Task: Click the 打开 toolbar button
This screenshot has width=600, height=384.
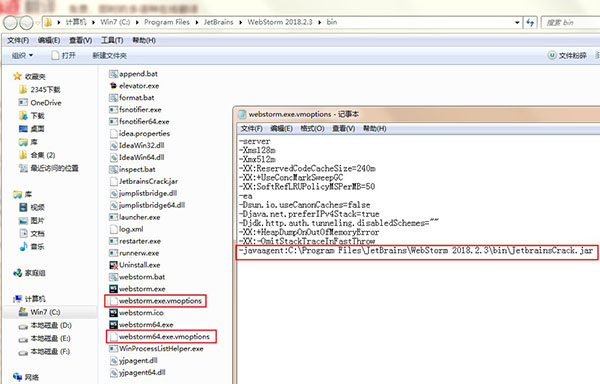Action: point(64,56)
